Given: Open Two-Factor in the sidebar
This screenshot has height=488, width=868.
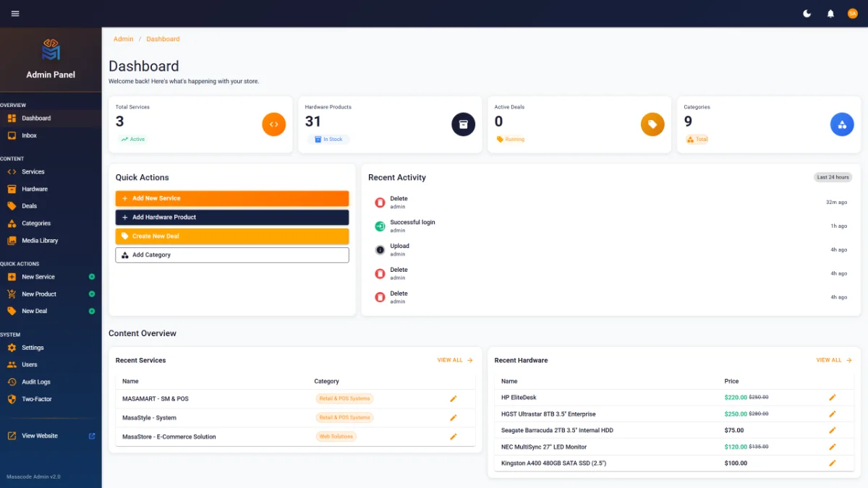Looking at the screenshot, I should [51, 399].
